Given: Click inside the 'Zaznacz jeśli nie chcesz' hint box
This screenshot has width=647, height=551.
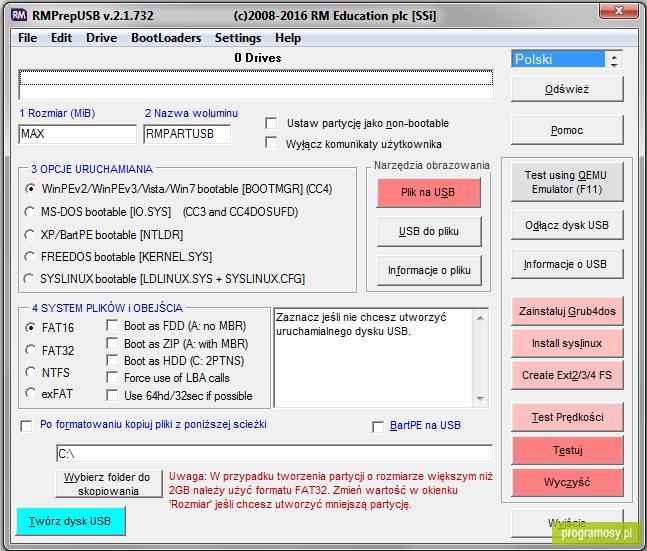Looking at the screenshot, I should click(373, 358).
